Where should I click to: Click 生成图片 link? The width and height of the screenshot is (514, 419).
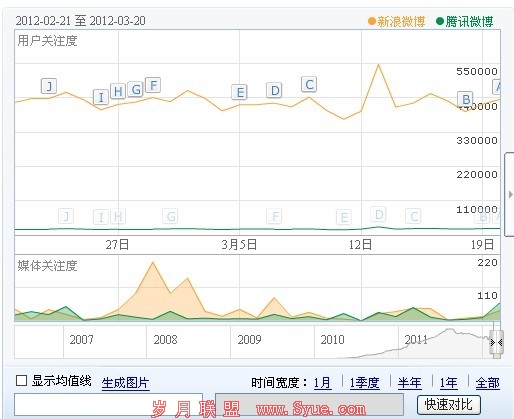(125, 383)
